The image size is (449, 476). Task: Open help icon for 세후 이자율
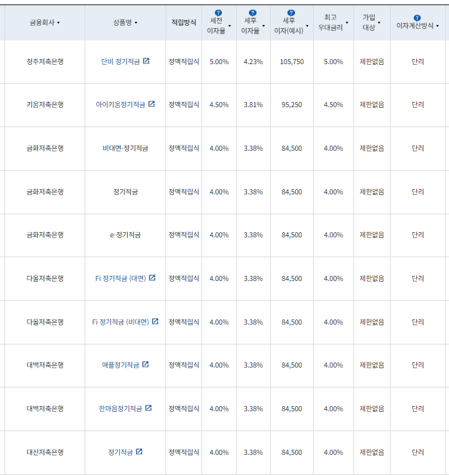coord(253,13)
